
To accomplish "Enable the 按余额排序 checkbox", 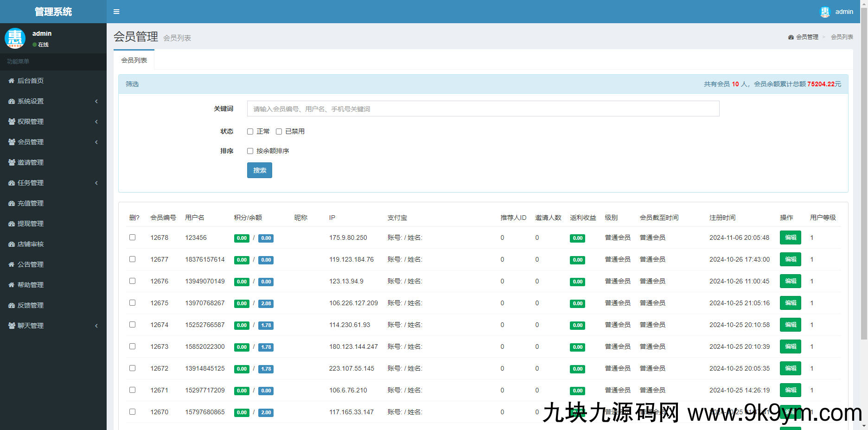I will pos(250,151).
